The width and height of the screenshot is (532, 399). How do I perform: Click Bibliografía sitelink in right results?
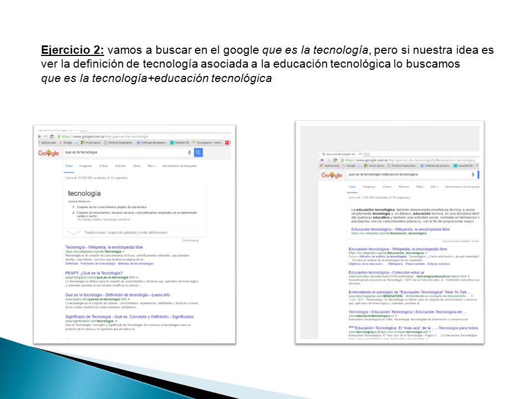[395, 264]
